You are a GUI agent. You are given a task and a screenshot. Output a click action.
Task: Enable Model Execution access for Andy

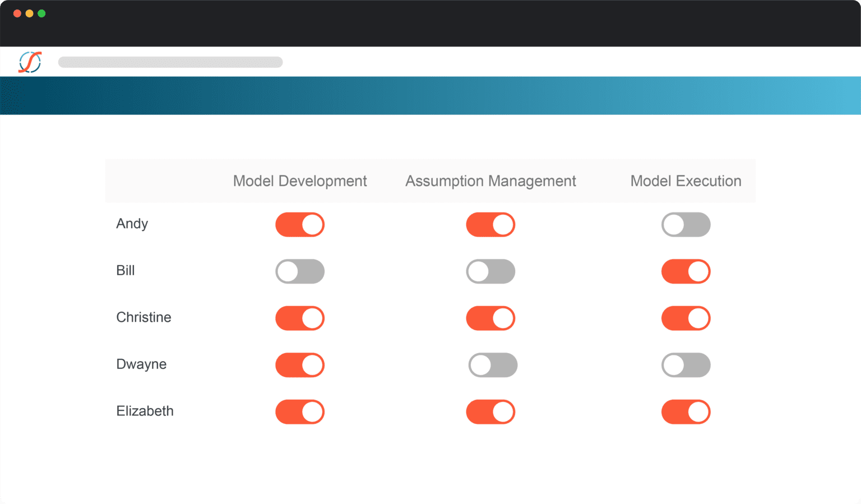click(x=686, y=224)
